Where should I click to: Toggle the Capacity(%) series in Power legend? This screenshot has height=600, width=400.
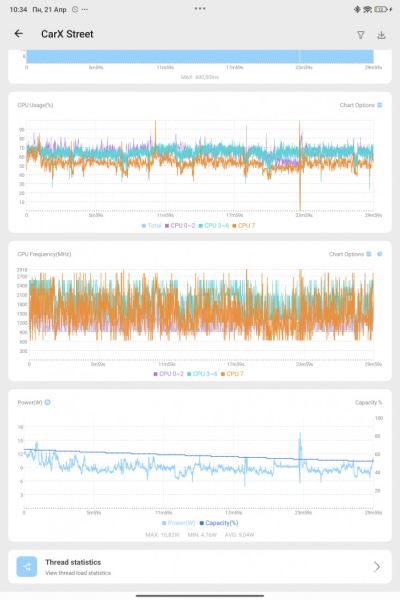click(x=219, y=523)
